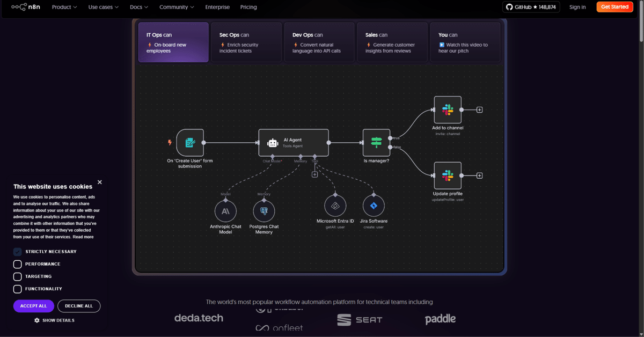Click the Sign in link

577,7
